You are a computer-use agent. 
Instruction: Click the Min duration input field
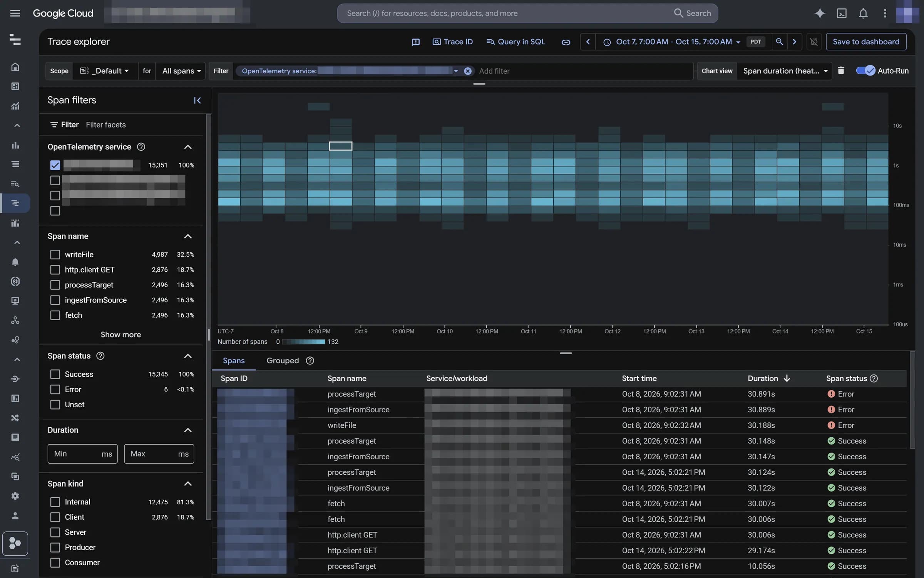pos(82,454)
